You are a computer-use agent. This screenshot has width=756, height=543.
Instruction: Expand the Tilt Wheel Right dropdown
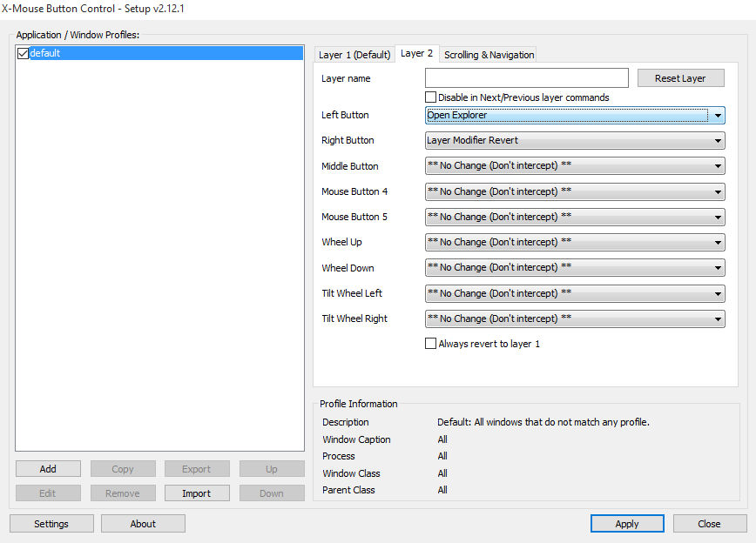[x=575, y=318]
